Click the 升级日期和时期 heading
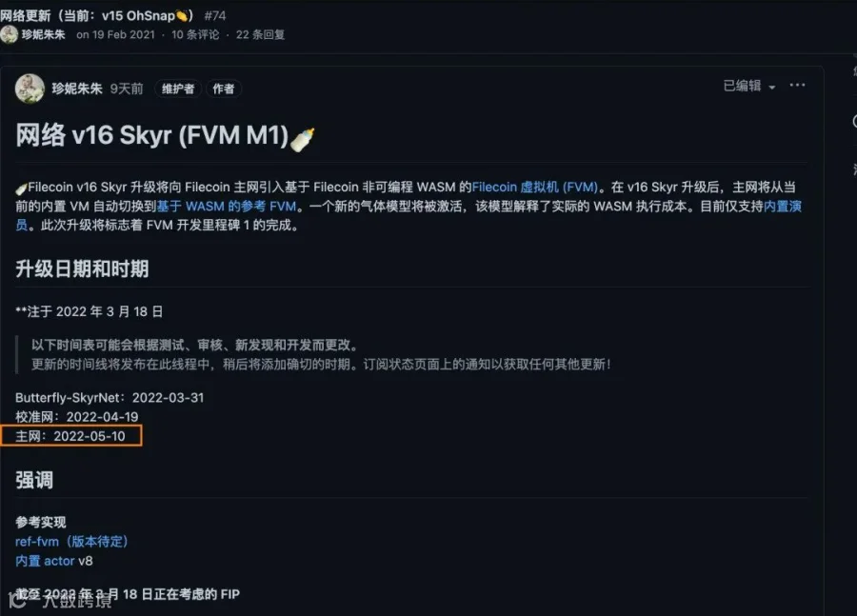Image resolution: width=857 pixels, height=616 pixels. pos(82,268)
